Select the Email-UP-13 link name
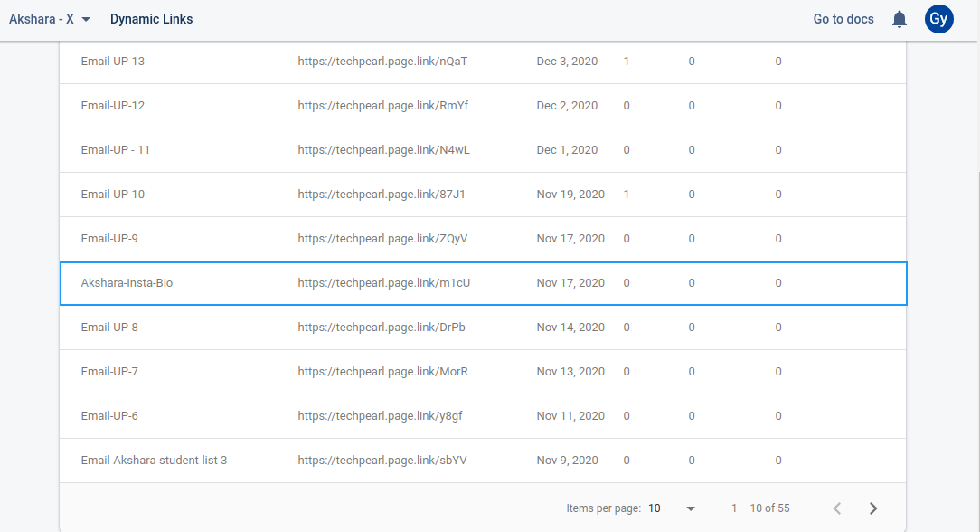This screenshot has height=532, width=980. coord(112,62)
